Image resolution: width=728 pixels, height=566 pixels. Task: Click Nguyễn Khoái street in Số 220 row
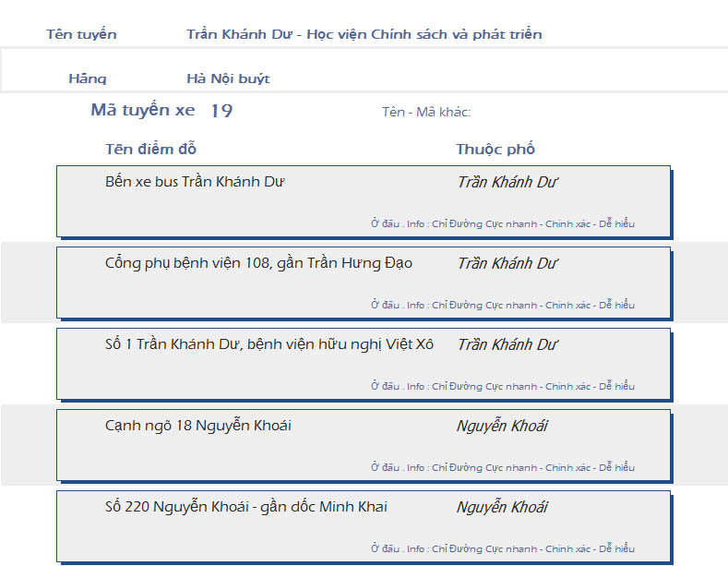tap(502, 507)
